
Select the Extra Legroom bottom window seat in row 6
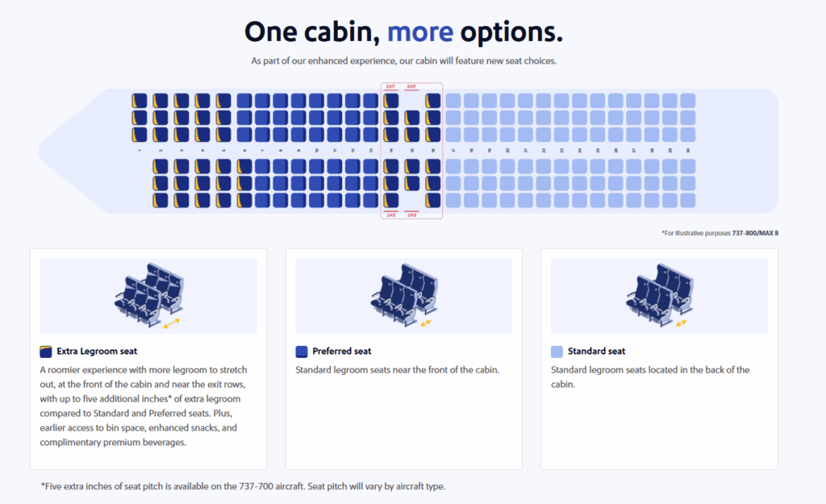tap(244, 200)
